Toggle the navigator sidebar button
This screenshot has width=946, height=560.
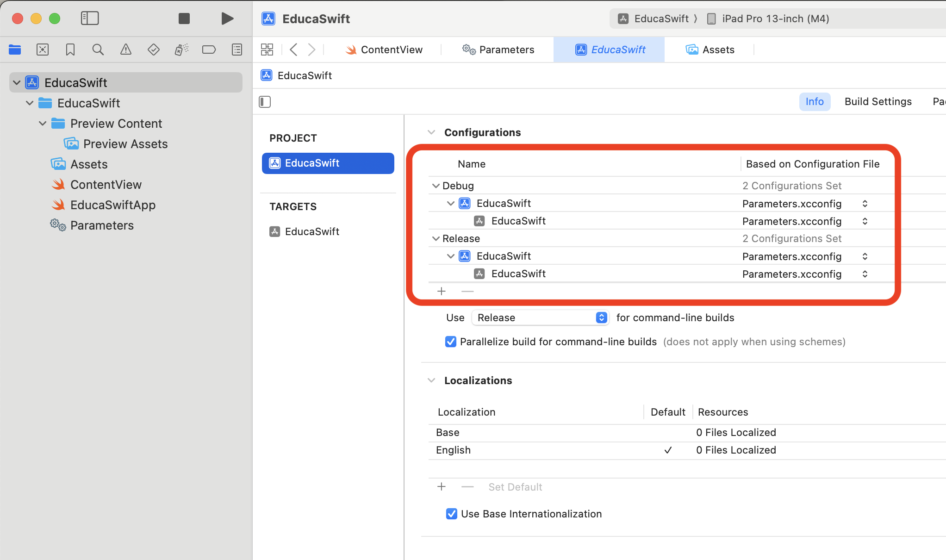pyautogui.click(x=90, y=19)
